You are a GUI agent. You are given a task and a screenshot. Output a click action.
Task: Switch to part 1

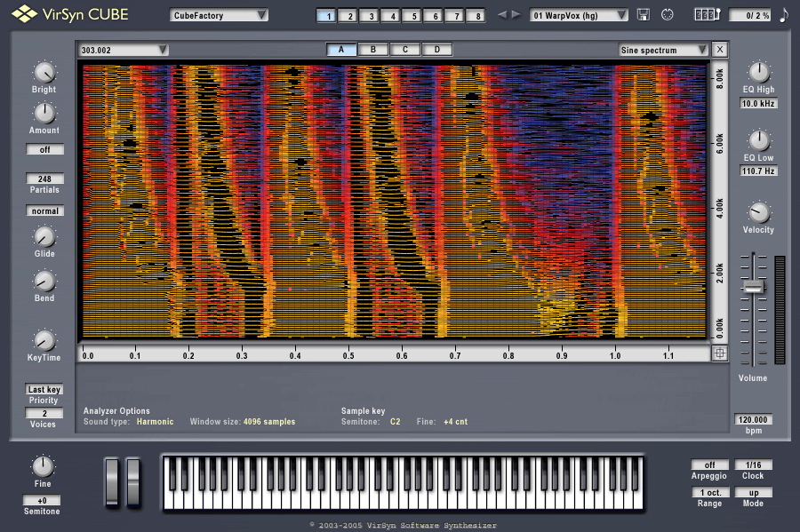(x=326, y=16)
